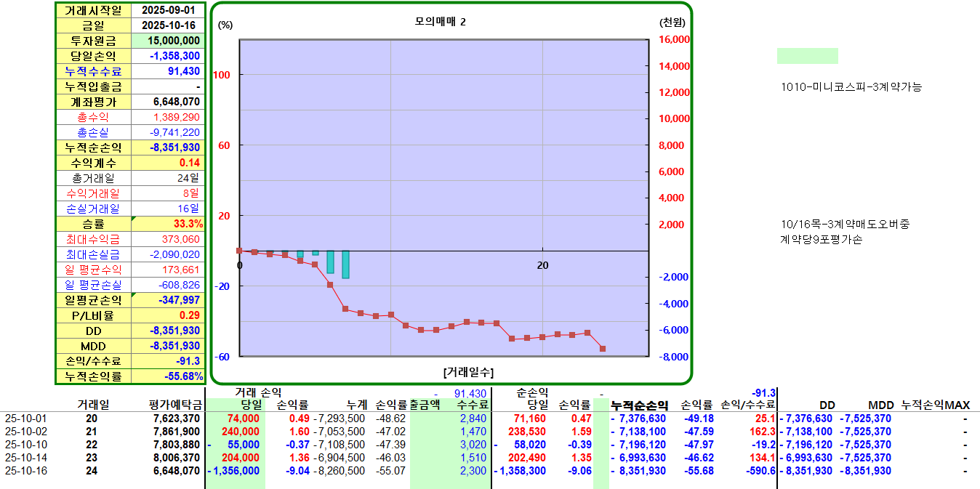Select the date cell 25-10-01
Screen dimensions: 980x489
tap(25, 419)
